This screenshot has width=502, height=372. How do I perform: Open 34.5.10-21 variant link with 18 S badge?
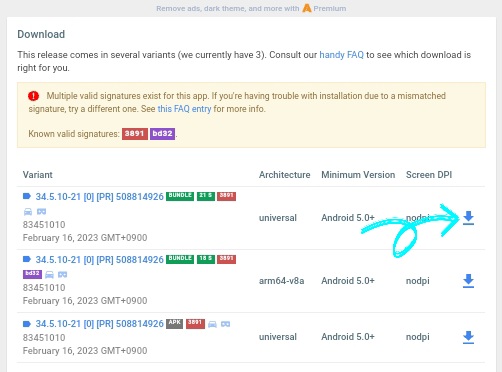pos(100,260)
